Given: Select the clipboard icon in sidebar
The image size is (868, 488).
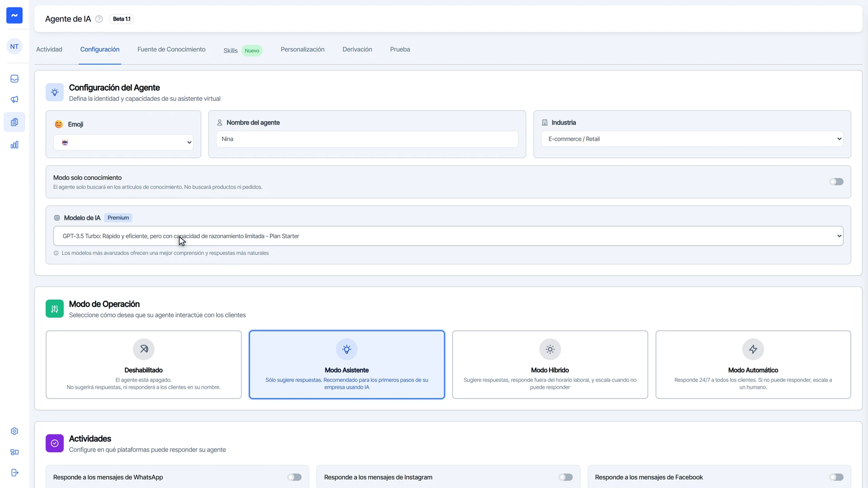Looking at the screenshot, I should 14,122.
